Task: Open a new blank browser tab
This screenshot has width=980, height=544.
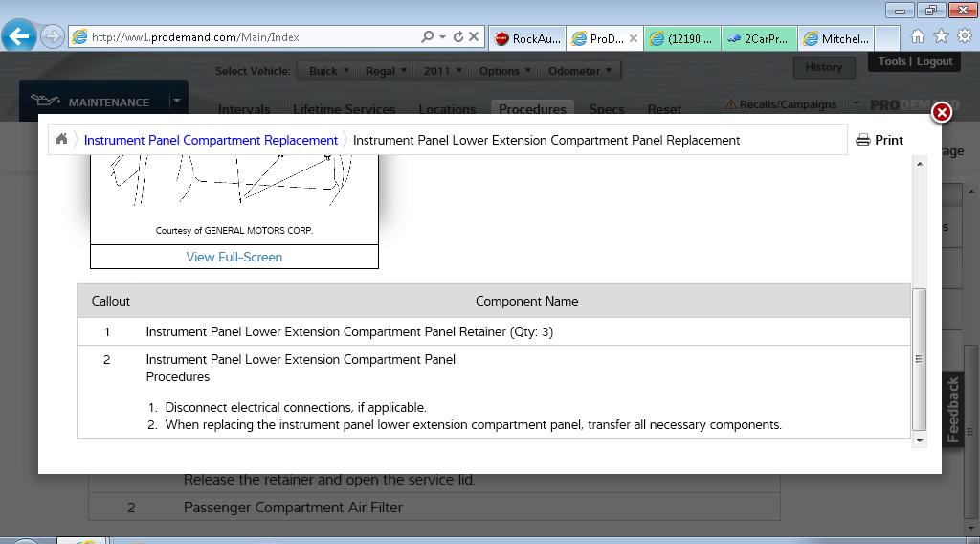Action: coord(887,38)
